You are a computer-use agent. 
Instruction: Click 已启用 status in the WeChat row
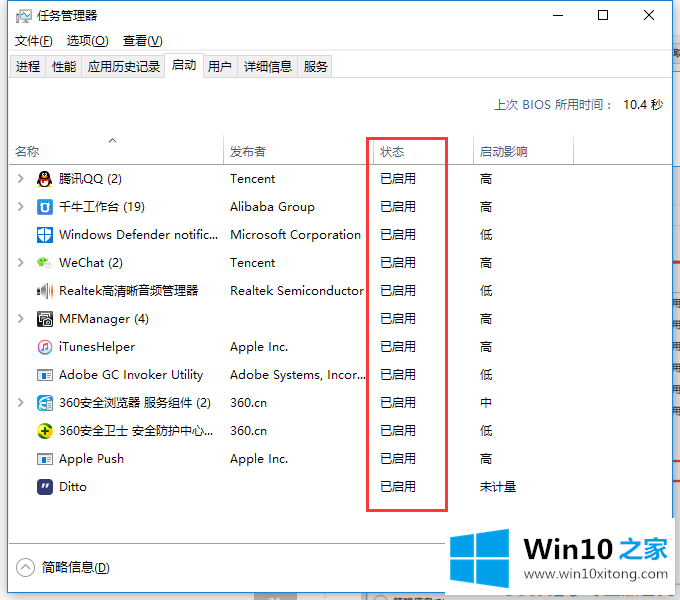[398, 263]
